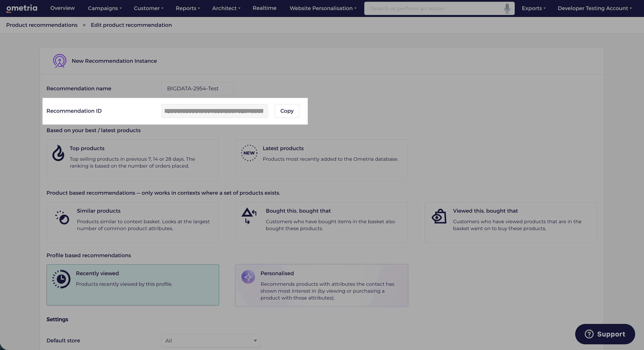Select the Personalised recommendation card
644x350 pixels.
[x=322, y=286]
